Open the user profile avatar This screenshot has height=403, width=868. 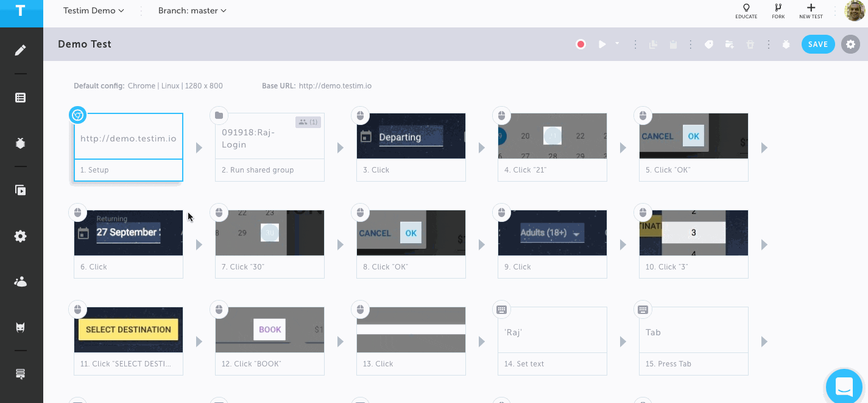point(855,11)
